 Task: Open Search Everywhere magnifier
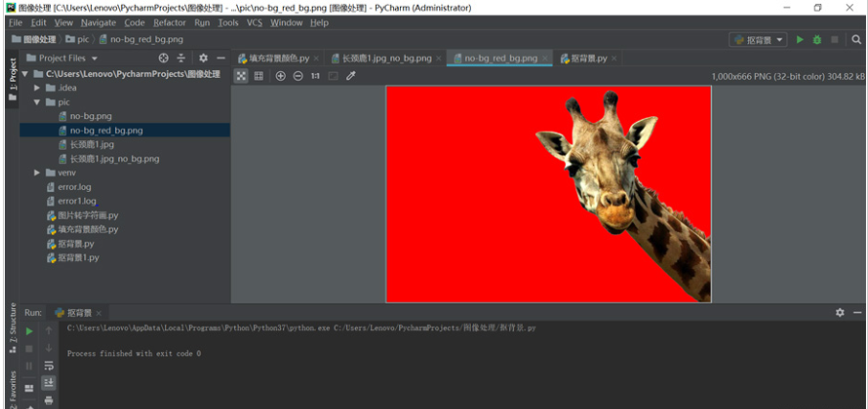[856, 39]
